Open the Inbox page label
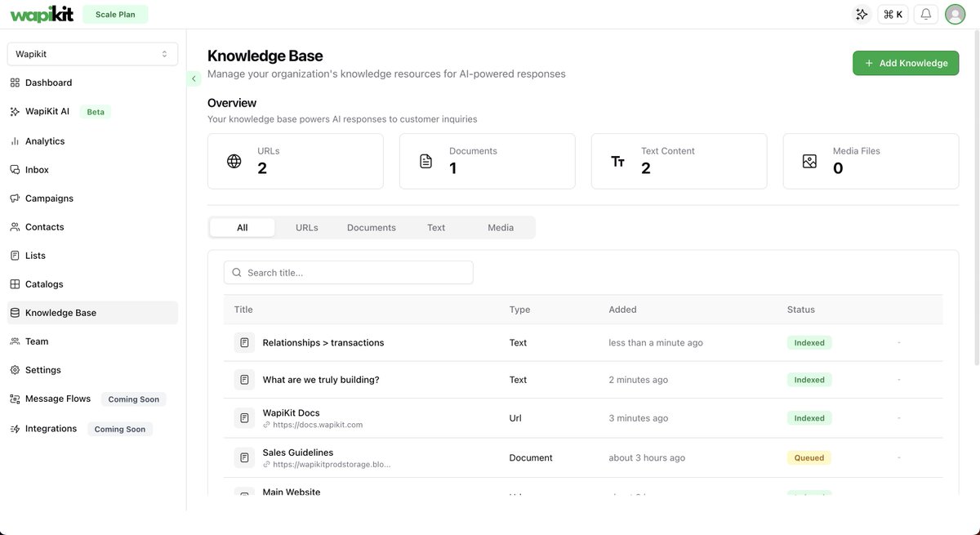 tap(37, 170)
